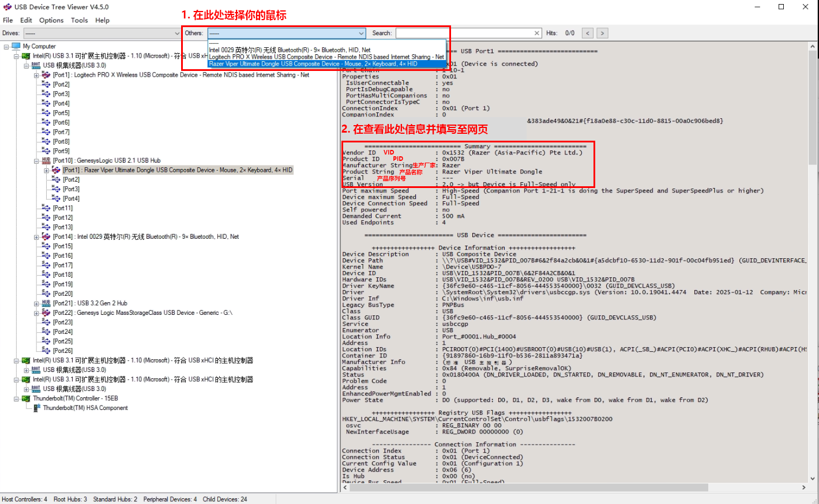Click the USB port icon beside [Port9]

click(46, 151)
